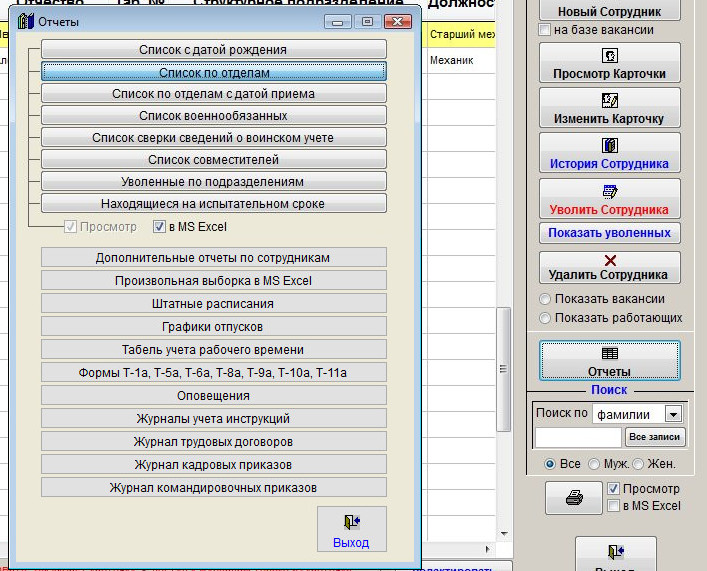Click the main window exit door icon
Image resolution: width=707 pixels, height=571 pixels.
(616, 551)
